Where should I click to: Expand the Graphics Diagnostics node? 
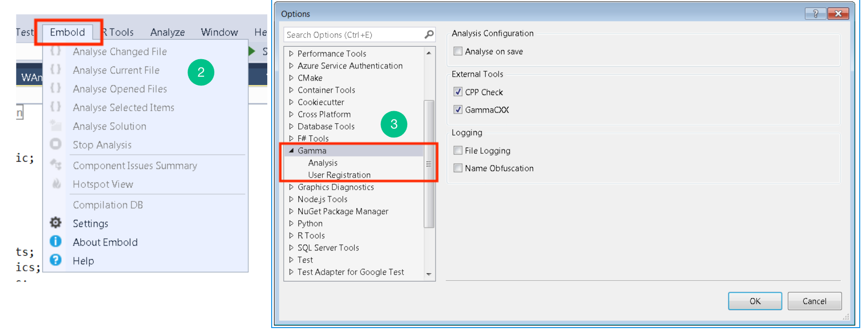pos(291,187)
